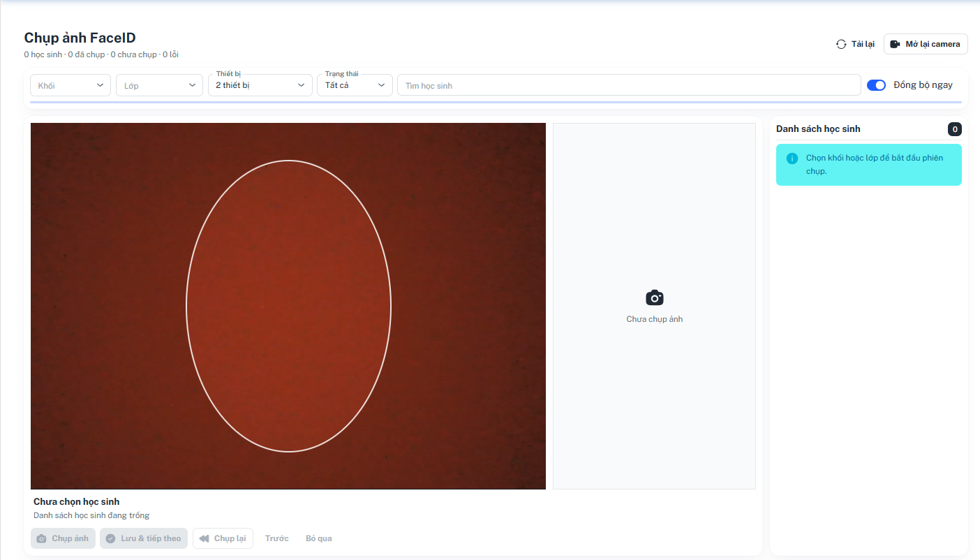Viewport: 980px width, 560px height.
Task: Click the rewind icon on Chụp lại
Action: 204,538
